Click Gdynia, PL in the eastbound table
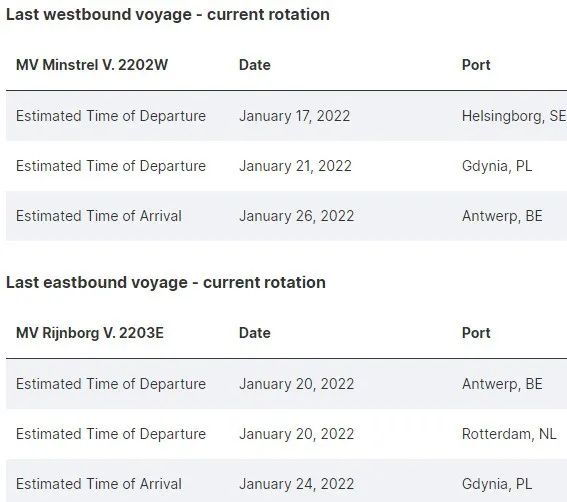This screenshot has width=567, height=502. click(x=497, y=484)
